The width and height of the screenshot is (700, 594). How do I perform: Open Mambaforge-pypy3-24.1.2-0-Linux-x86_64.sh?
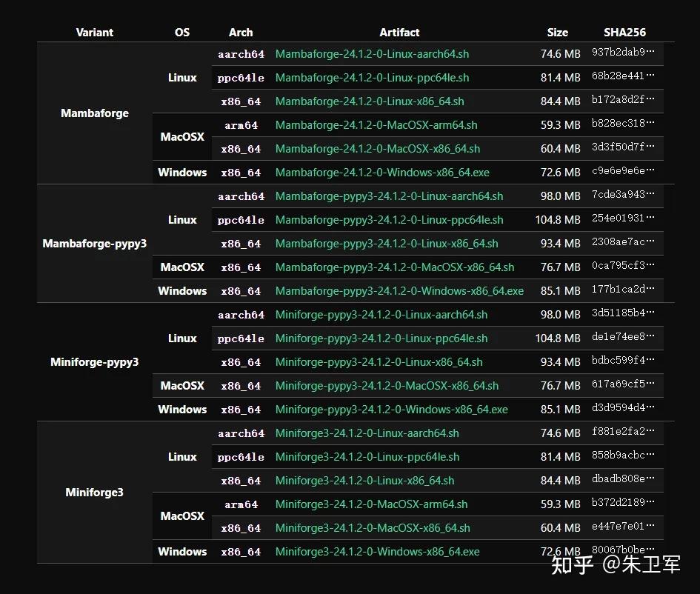pos(387,244)
